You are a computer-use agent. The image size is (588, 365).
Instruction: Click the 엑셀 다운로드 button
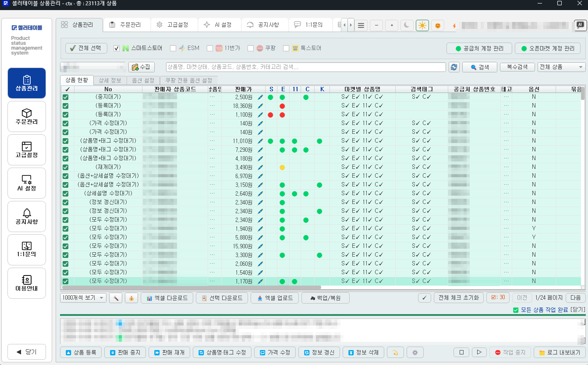167,298
